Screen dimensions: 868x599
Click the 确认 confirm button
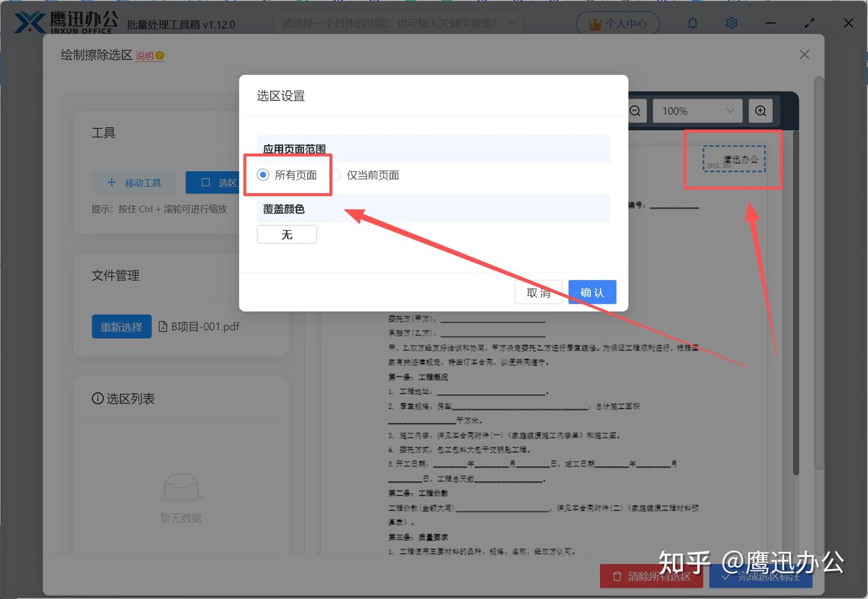click(x=592, y=292)
